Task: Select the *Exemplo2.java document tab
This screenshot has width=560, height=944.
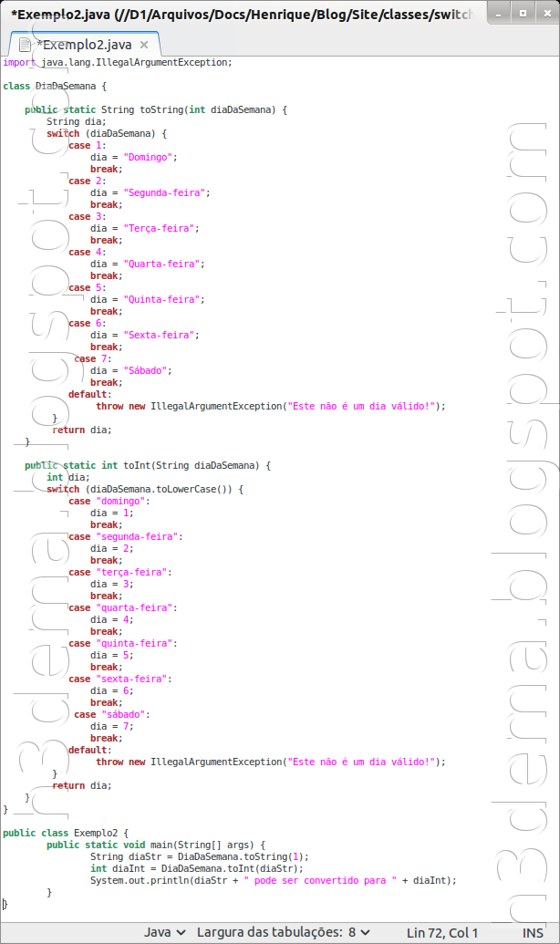Action: tap(85, 45)
